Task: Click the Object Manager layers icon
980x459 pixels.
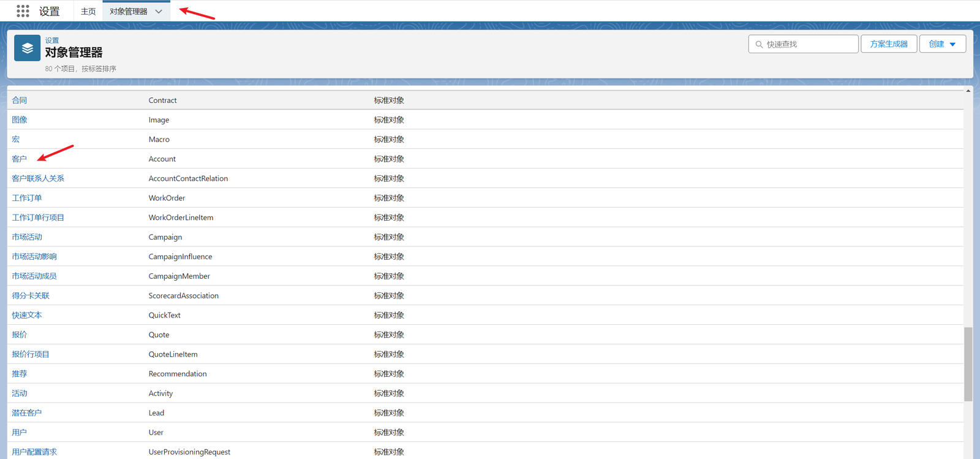Action: pos(28,48)
